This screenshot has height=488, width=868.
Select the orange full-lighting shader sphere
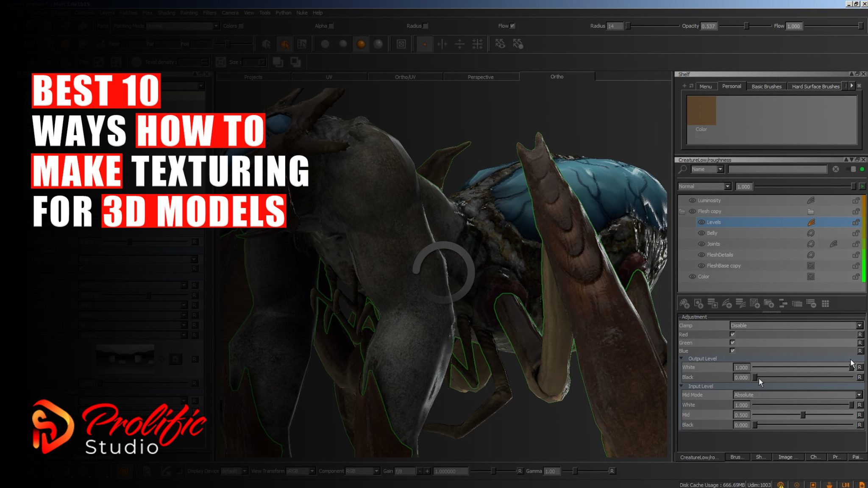(x=362, y=43)
